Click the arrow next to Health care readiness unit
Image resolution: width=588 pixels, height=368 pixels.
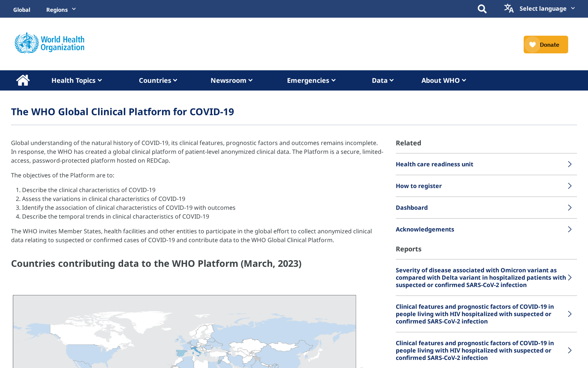click(x=570, y=164)
